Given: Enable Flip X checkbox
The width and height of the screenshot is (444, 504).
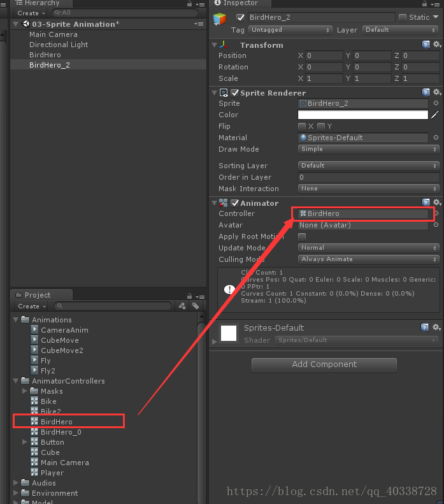Looking at the screenshot, I should [302, 126].
